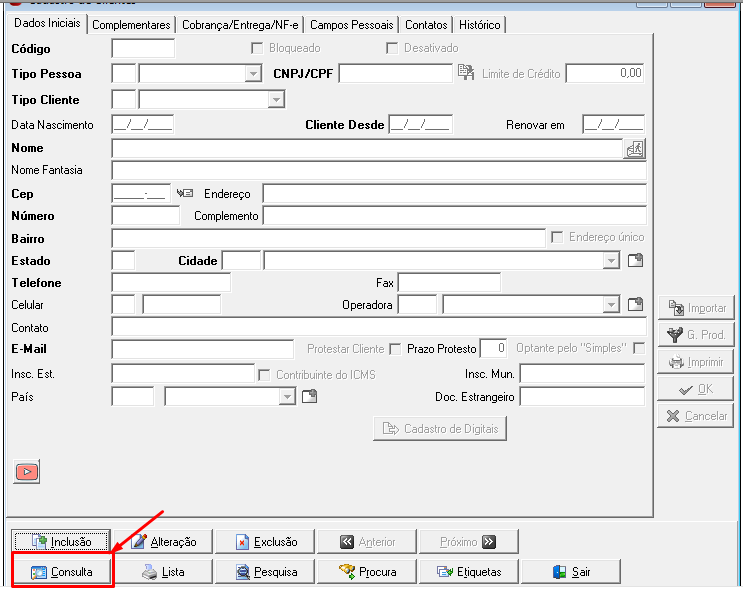Open the Histórico tab

click(480, 25)
